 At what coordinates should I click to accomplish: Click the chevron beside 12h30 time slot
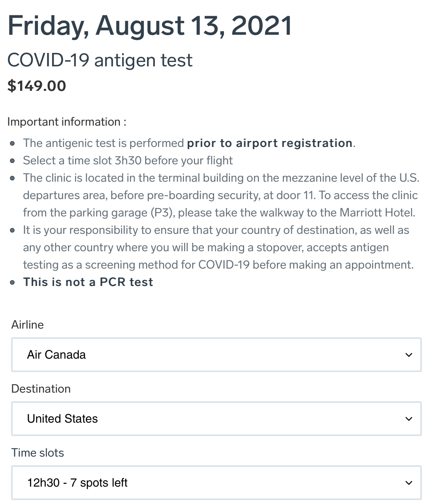click(408, 483)
